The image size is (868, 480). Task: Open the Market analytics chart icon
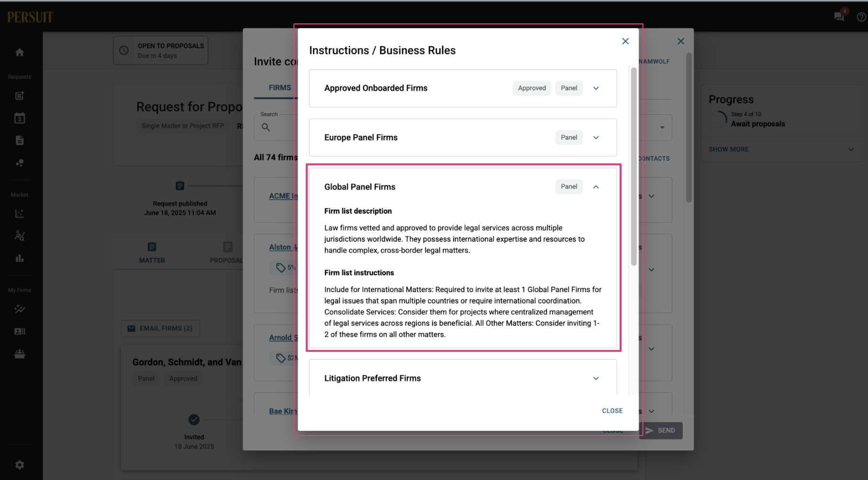[20, 214]
